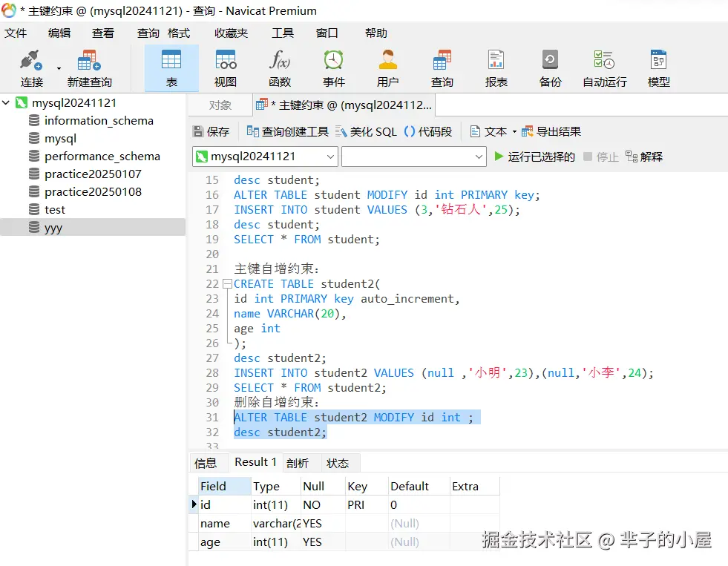Collapse the mysql20241121 connection tree
Image resolution: width=728 pixels, height=566 pixels.
pos(6,102)
